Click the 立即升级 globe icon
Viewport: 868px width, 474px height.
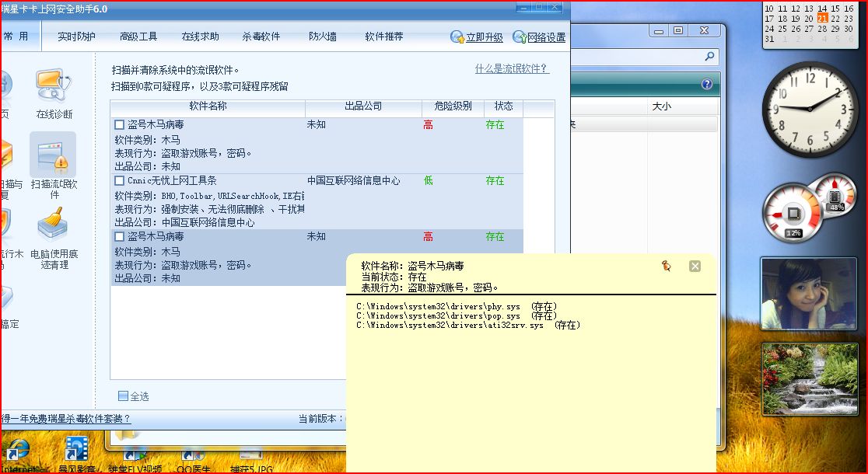457,37
